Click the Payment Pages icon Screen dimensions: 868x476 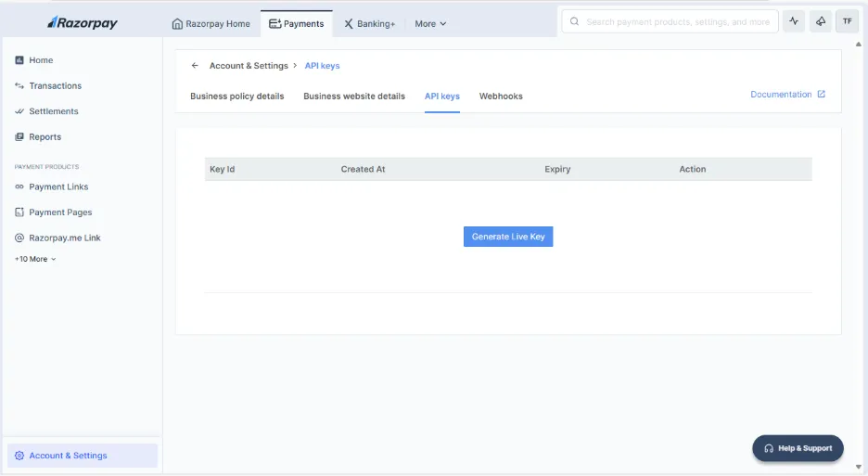(x=19, y=212)
